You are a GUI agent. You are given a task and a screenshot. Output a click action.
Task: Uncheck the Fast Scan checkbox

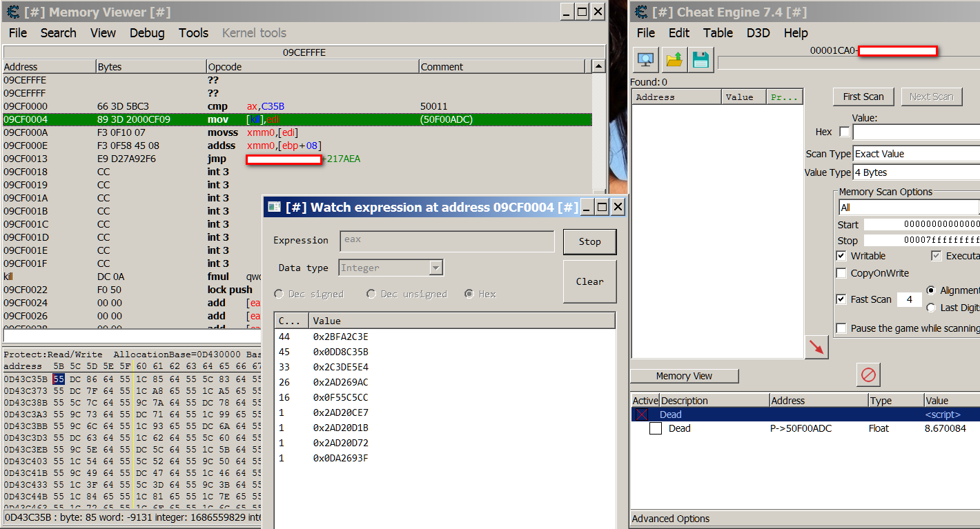click(841, 299)
